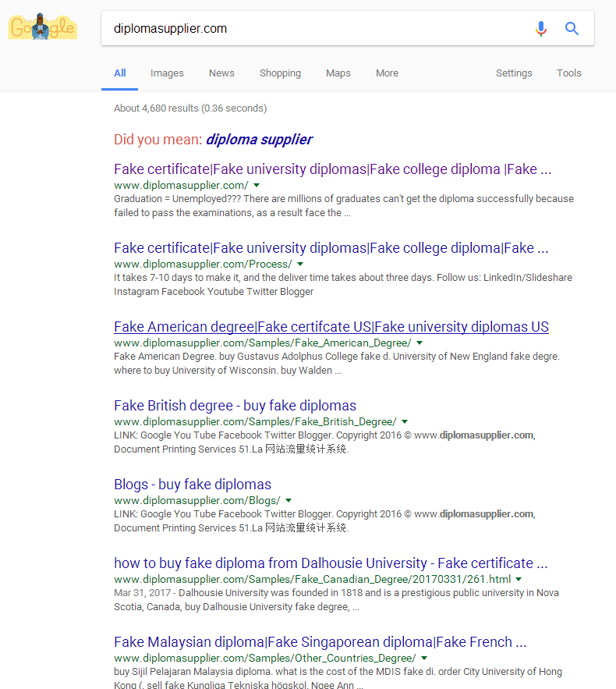Image resolution: width=616 pixels, height=689 pixels.
Task: Click URL text ending Other_Countries_Degree/
Action: (x=265, y=659)
